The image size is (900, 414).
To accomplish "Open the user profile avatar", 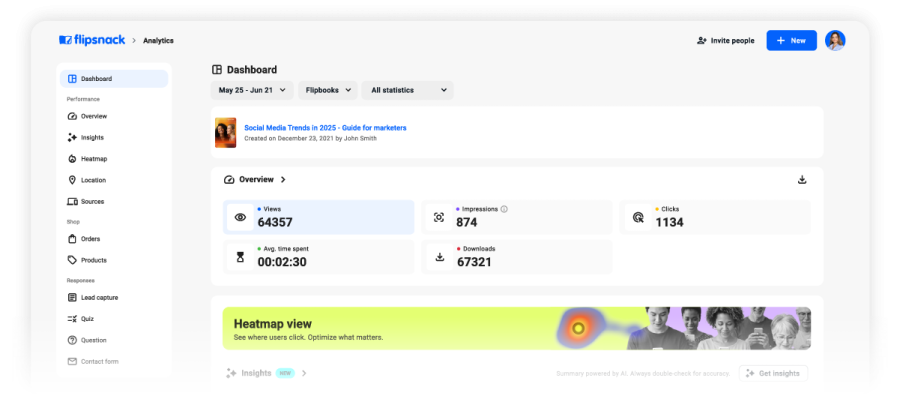I will click(835, 41).
